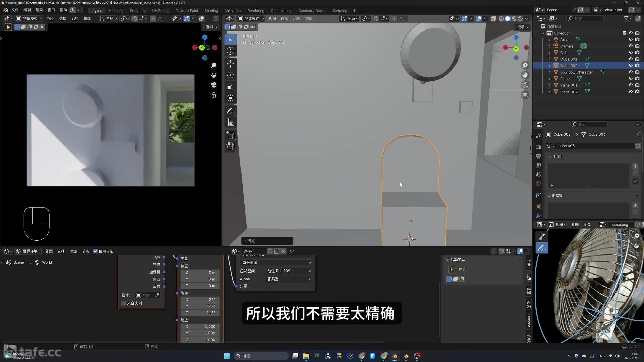
Task: Select the Move tool in viewport toolbar
Action: coord(230,64)
